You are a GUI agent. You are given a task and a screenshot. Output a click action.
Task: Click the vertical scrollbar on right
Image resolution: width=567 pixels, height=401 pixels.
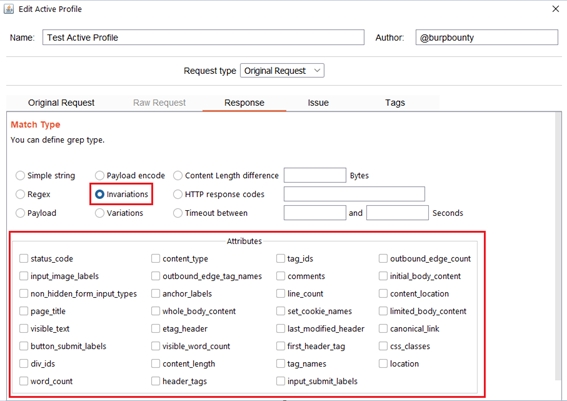tap(559, 246)
